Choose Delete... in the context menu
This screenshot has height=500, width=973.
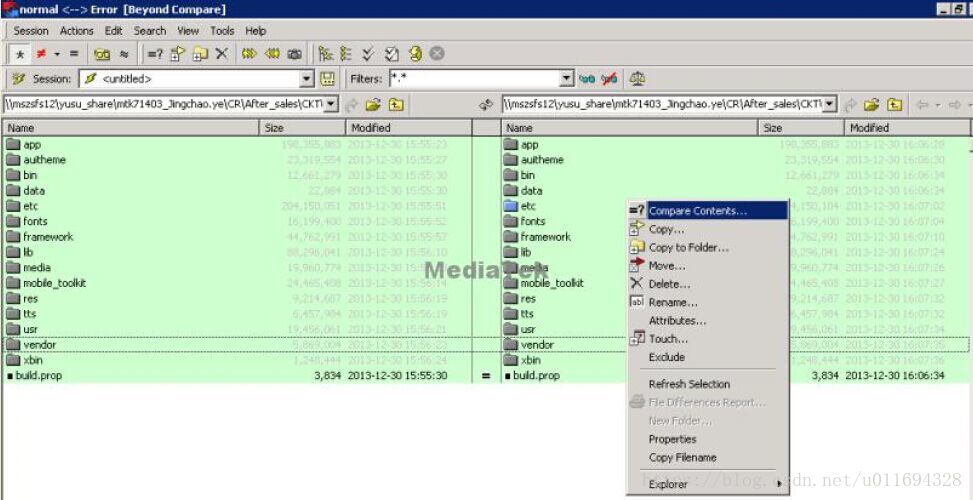click(x=708, y=284)
